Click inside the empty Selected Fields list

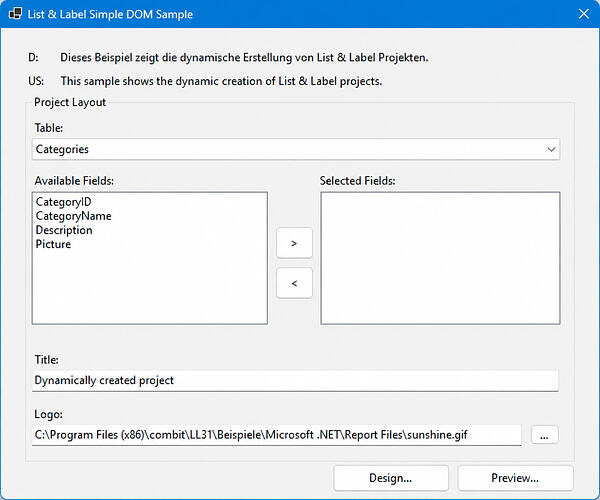(x=440, y=258)
